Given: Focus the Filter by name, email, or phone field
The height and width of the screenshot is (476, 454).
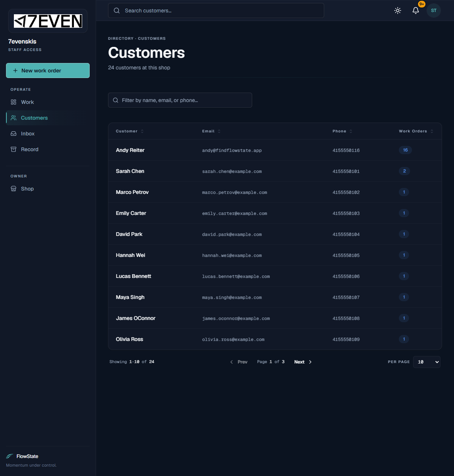Looking at the screenshot, I should click(180, 100).
